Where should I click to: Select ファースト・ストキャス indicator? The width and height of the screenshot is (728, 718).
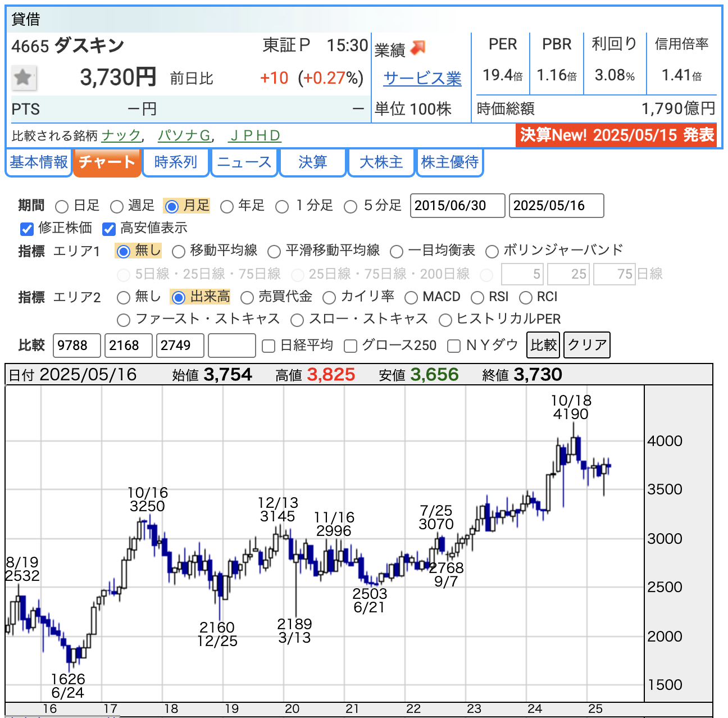click(x=124, y=320)
